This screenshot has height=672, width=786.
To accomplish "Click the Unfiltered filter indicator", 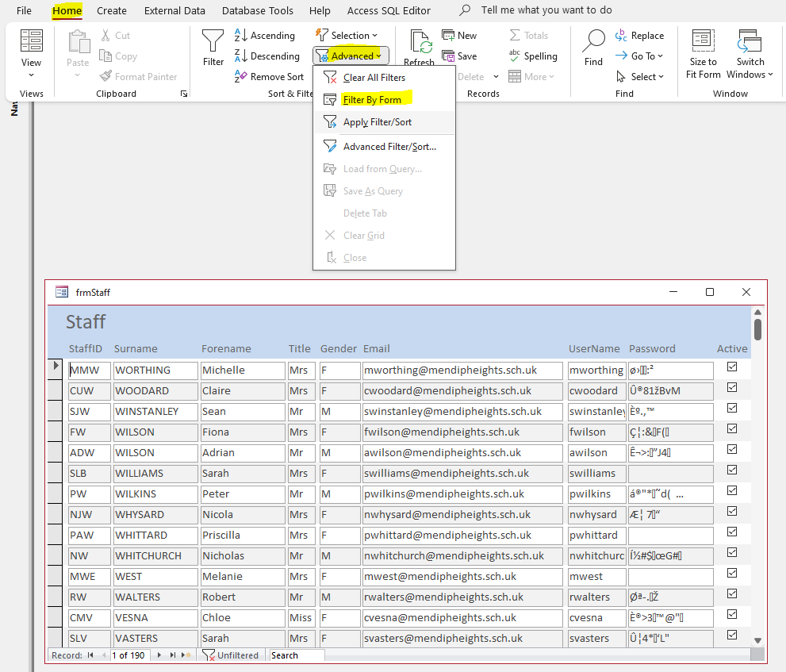I will [x=230, y=655].
